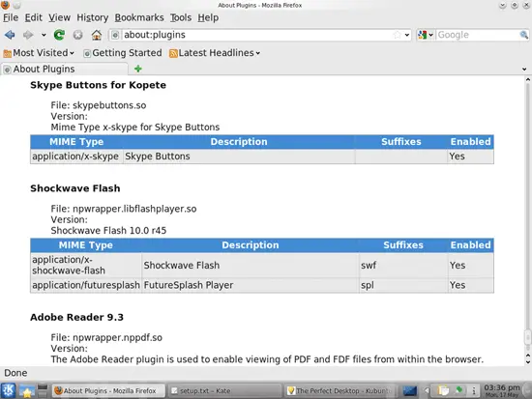Click the Shockwave Flash heading
The width and height of the screenshot is (532, 399).
75,188
